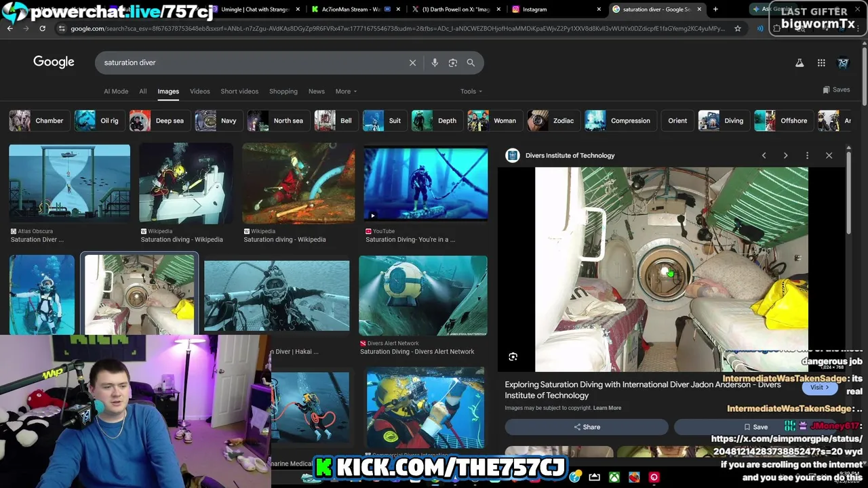Viewport: 868px width, 488px height.
Task: Switch to the All results tab
Action: (x=142, y=91)
